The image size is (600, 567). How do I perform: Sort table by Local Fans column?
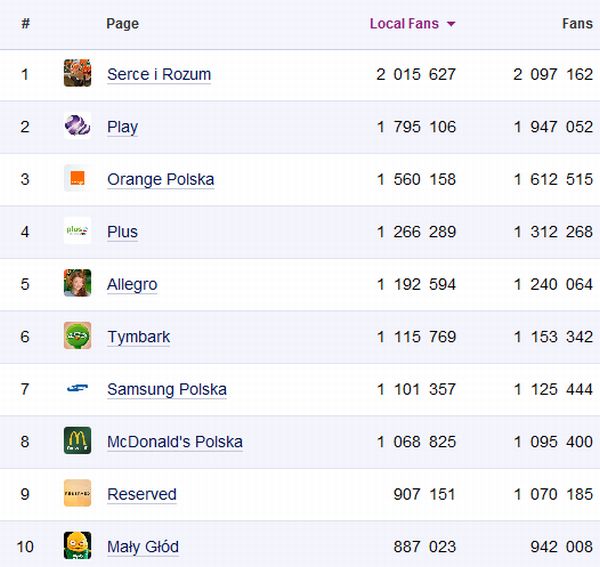pos(404,24)
